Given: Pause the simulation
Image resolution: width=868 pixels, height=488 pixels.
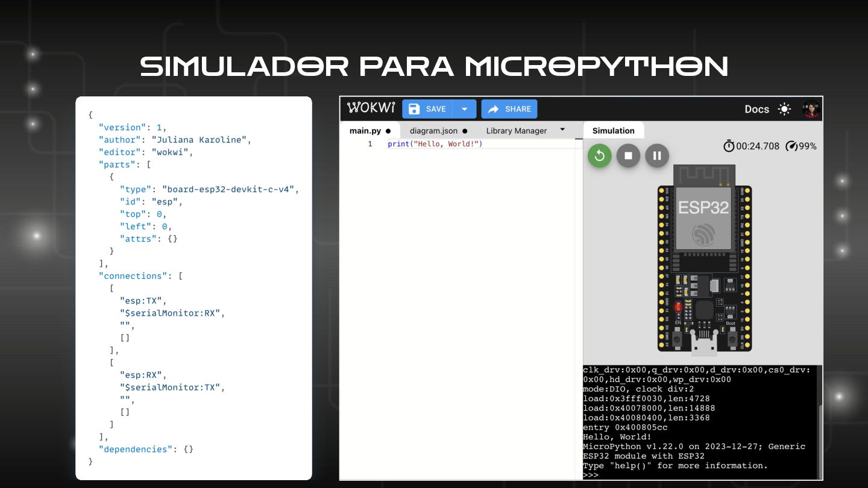Looking at the screenshot, I should coord(657,155).
